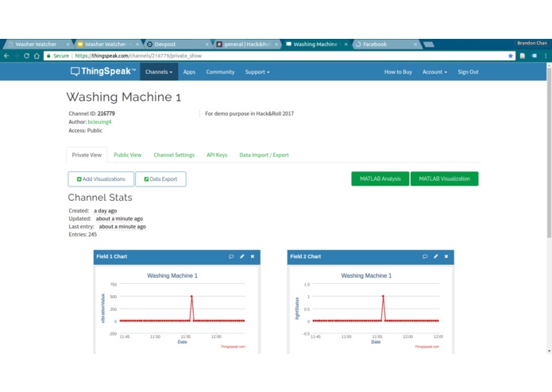
Task: Edit Field 1 Chart with pencil icon
Action: pos(242,256)
